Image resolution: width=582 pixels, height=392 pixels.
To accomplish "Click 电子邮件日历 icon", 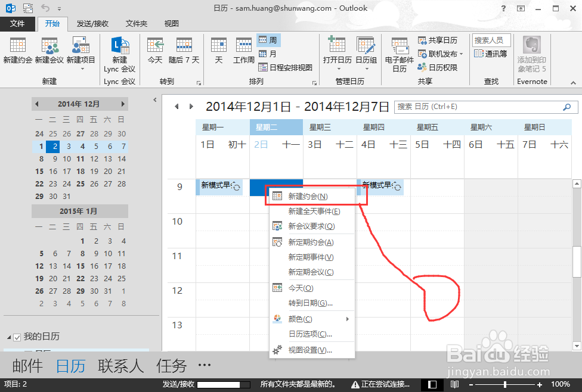I will pos(400,55).
